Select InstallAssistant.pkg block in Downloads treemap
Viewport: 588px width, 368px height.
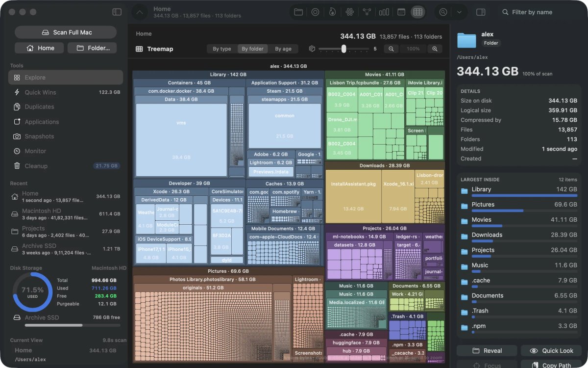[x=353, y=196]
